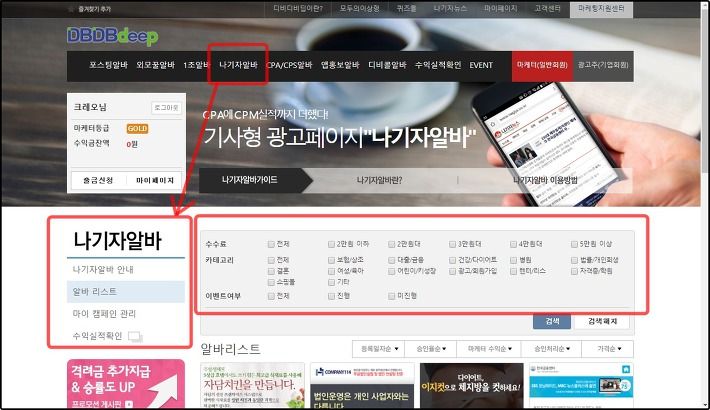This screenshot has width=710, height=410.
Task: Open the 수익실적확인 top menu item
Action: click(438, 65)
